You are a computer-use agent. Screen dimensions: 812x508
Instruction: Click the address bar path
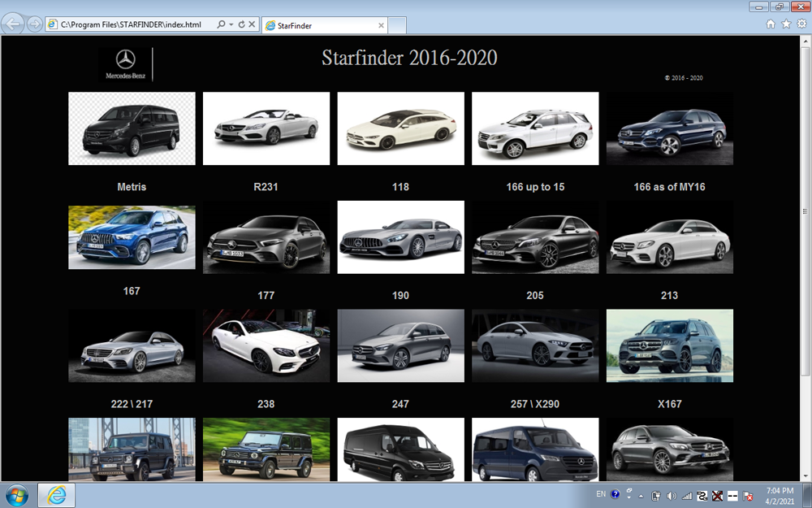pyautogui.click(x=131, y=24)
